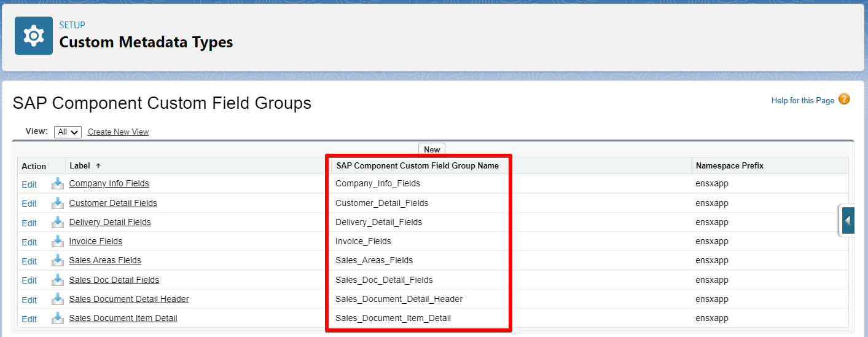Edit the Sales Doc Detail Fields record
Screen dimensions: 868x337
29,280
